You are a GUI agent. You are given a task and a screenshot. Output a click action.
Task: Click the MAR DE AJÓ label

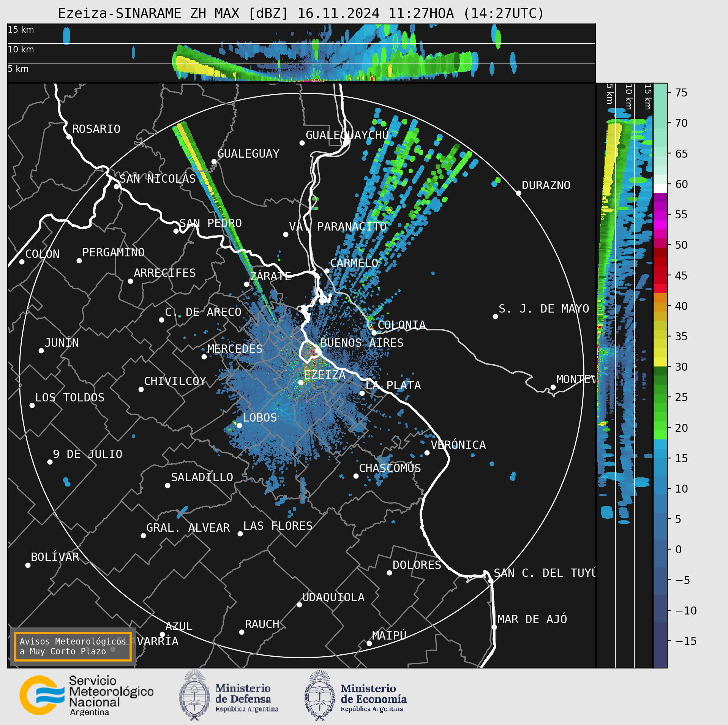pos(532,619)
